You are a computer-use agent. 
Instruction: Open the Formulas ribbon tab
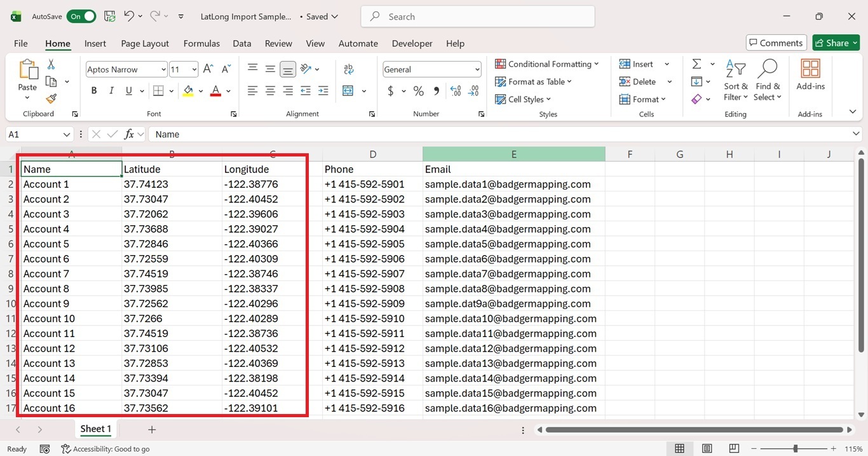click(x=201, y=43)
